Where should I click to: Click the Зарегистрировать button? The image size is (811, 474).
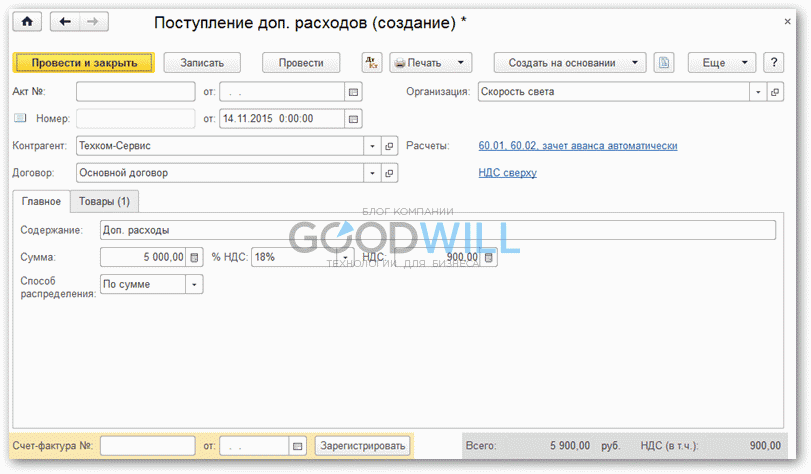tap(362, 445)
